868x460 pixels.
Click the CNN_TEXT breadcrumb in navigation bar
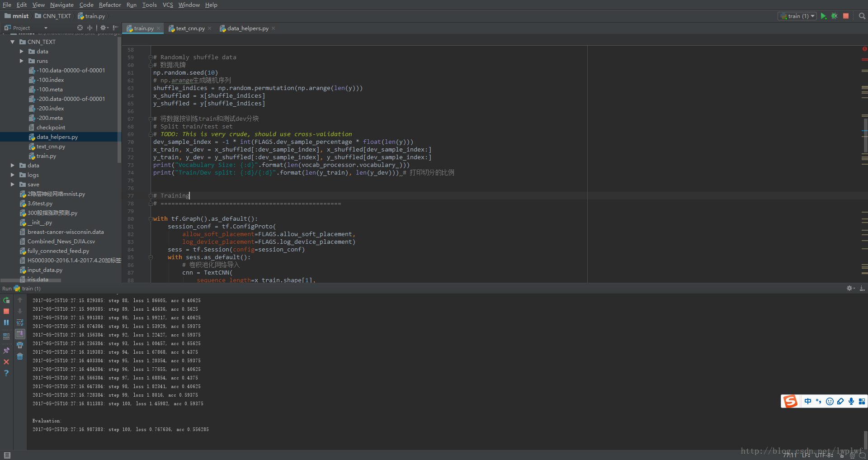coord(57,16)
